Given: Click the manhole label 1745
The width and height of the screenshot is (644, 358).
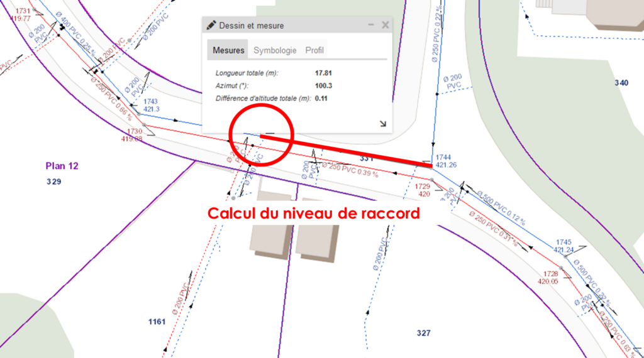Looking at the screenshot, I should (563, 242).
